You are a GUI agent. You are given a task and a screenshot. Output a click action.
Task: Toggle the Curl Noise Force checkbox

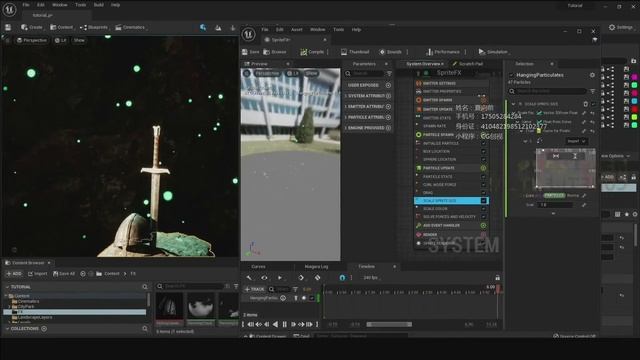[483, 184]
